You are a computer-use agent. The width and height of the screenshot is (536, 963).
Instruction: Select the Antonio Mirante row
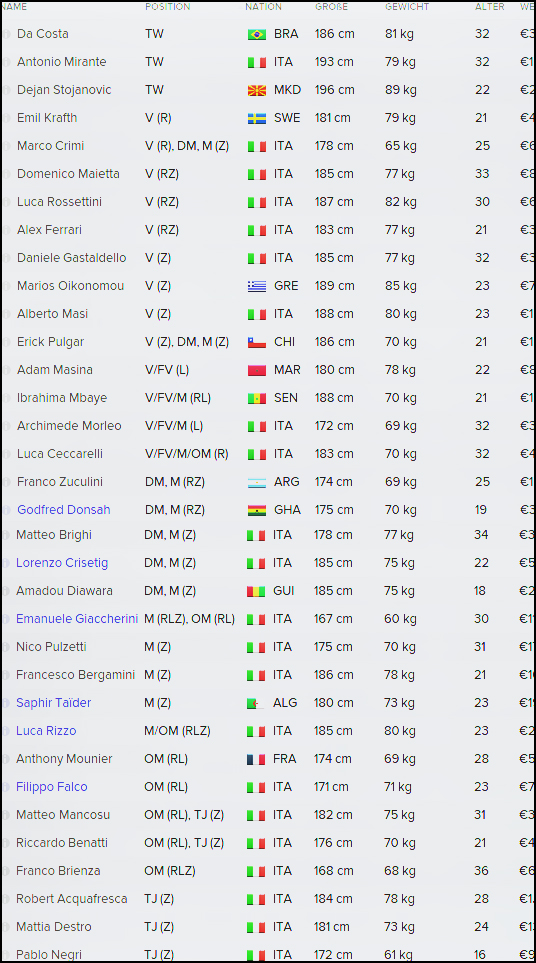[268, 62]
